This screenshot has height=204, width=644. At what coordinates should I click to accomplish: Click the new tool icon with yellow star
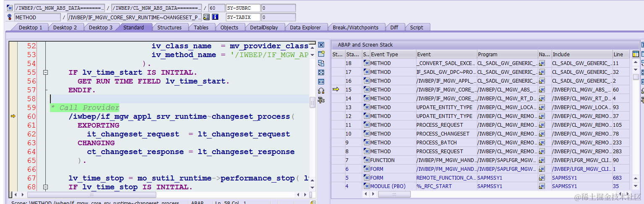321,54
